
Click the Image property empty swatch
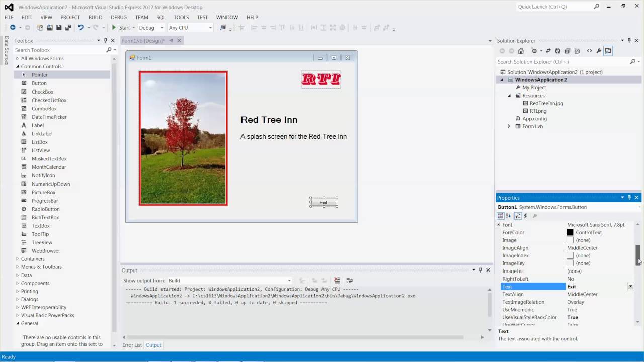[x=570, y=240]
